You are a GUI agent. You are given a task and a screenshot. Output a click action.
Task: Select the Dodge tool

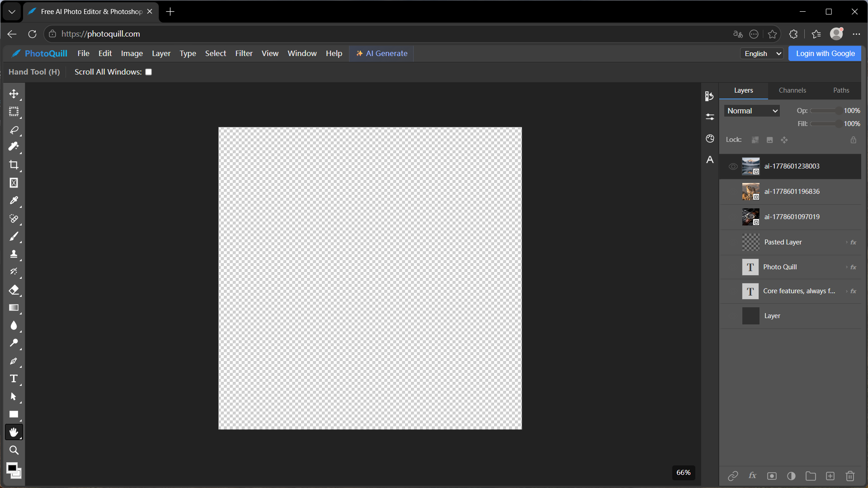click(14, 343)
